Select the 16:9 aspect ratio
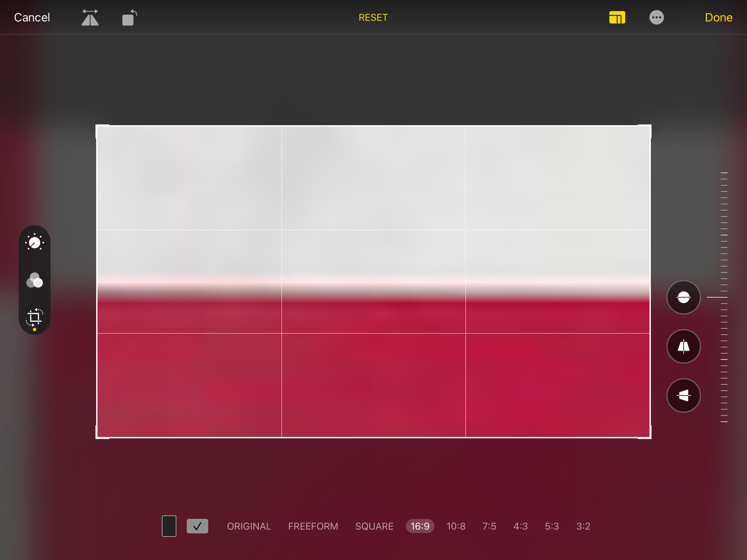The width and height of the screenshot is (747, 560). [x=420, y=526]
